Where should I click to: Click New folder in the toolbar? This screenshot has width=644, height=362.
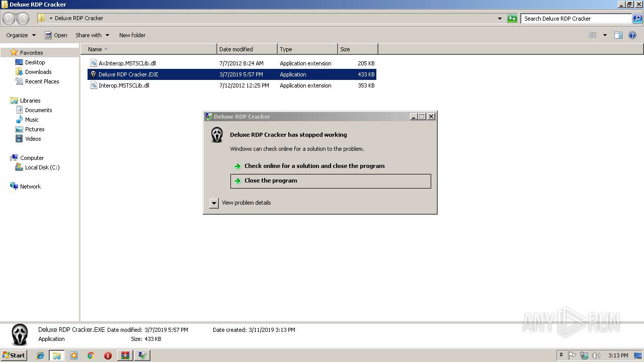[132, 35]
